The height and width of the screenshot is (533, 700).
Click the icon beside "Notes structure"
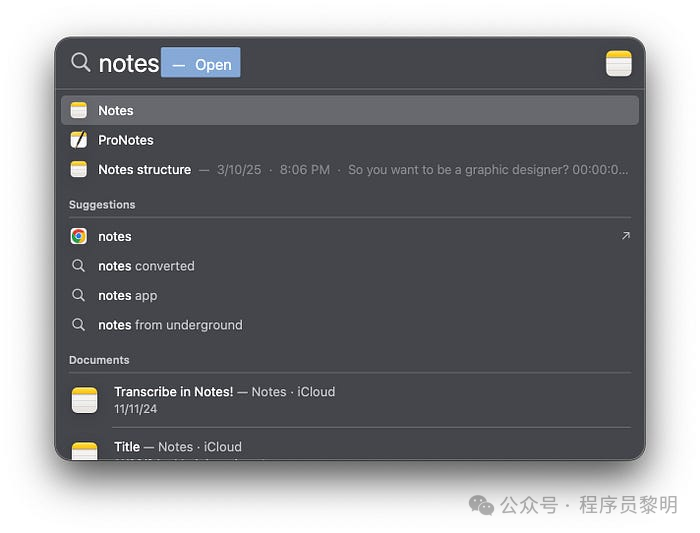(79, 169)
